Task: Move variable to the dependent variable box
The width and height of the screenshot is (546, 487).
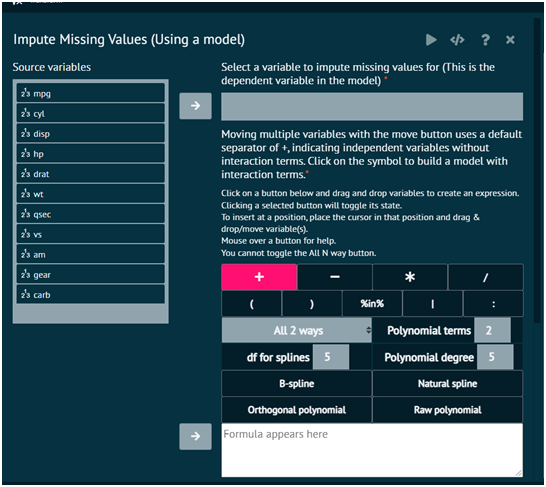Action: pos(195,106)
